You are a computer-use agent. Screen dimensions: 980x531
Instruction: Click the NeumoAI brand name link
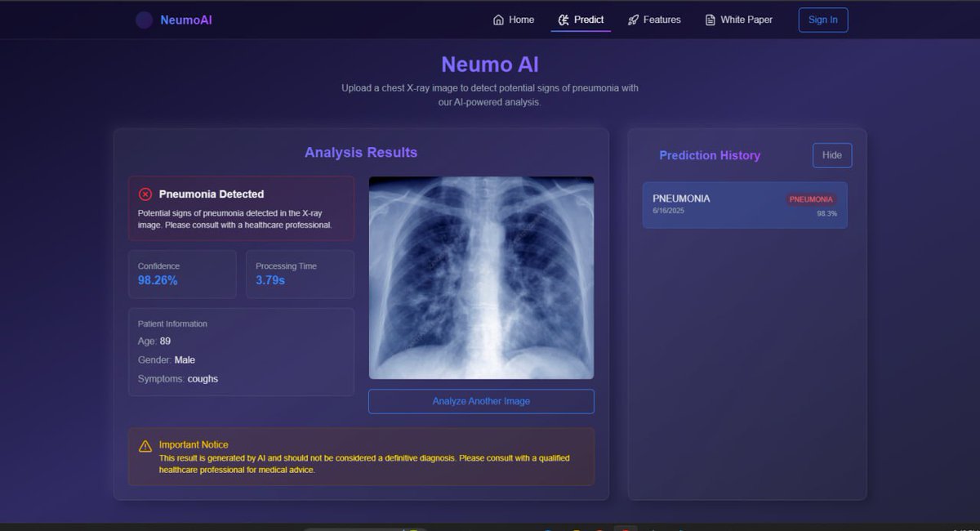(185, 20)
